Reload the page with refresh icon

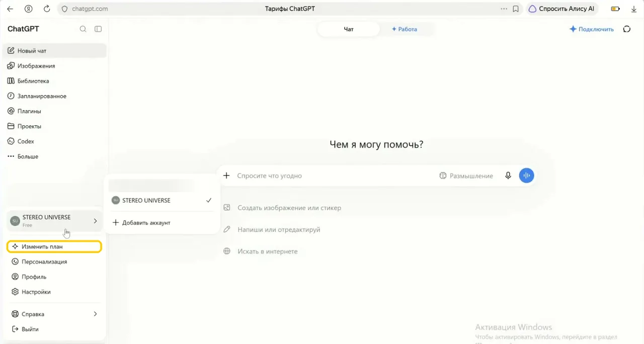[47, 9]
